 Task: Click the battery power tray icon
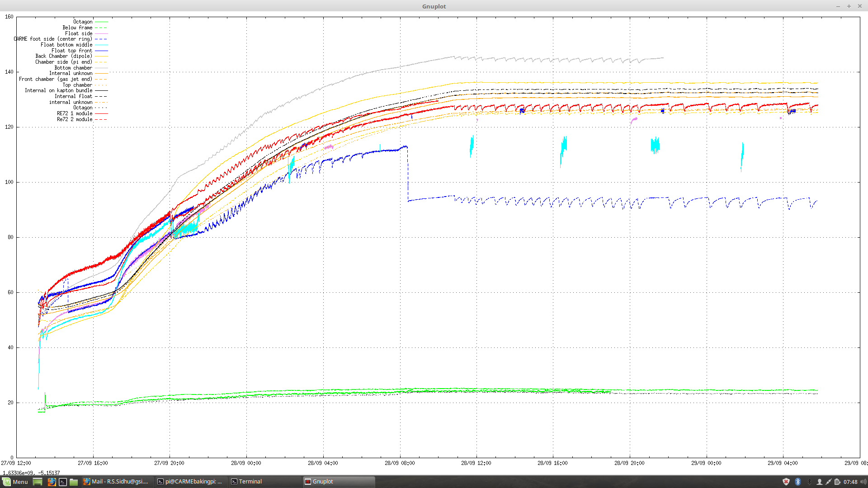pyautogui.click(x=837, y=482)
